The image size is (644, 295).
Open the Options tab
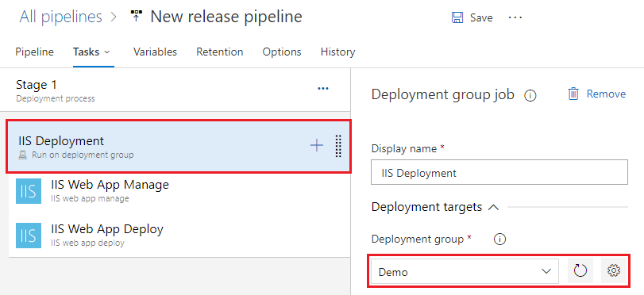(x=282, y=52)
